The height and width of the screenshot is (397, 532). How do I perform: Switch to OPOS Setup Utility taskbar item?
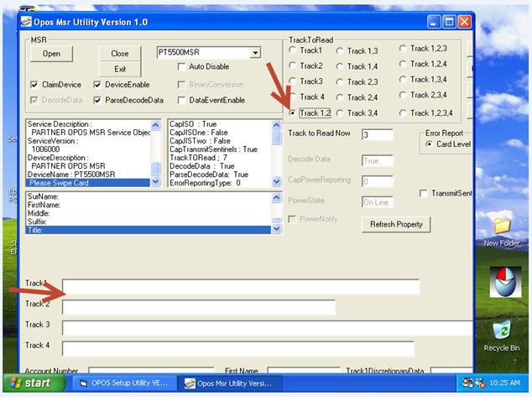(x=124, y=383)
